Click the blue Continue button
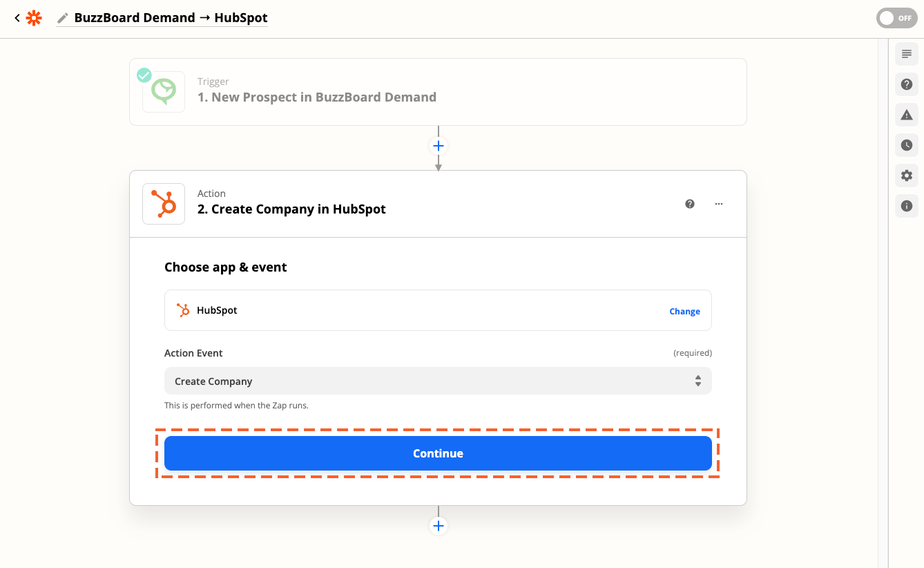The image size is (924, 568). [438, 453]
